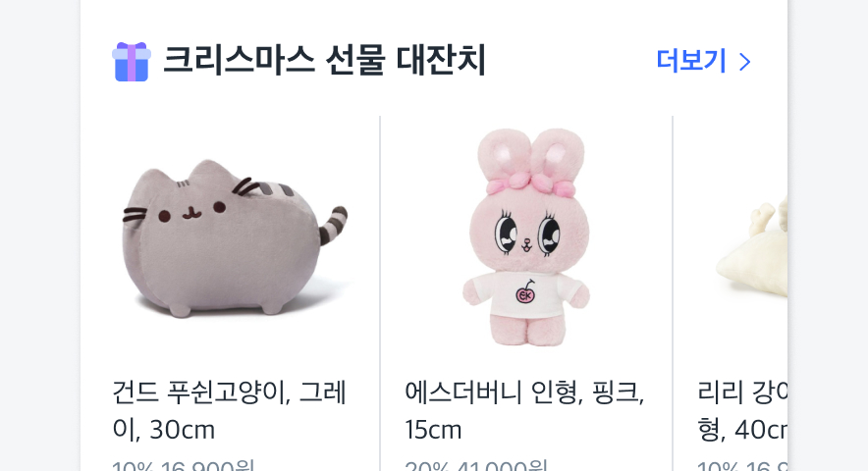Select the 건드 푸쉰고양이 그레이 30cm title
This screenshot has width=868, height=471.
(229, 411)
